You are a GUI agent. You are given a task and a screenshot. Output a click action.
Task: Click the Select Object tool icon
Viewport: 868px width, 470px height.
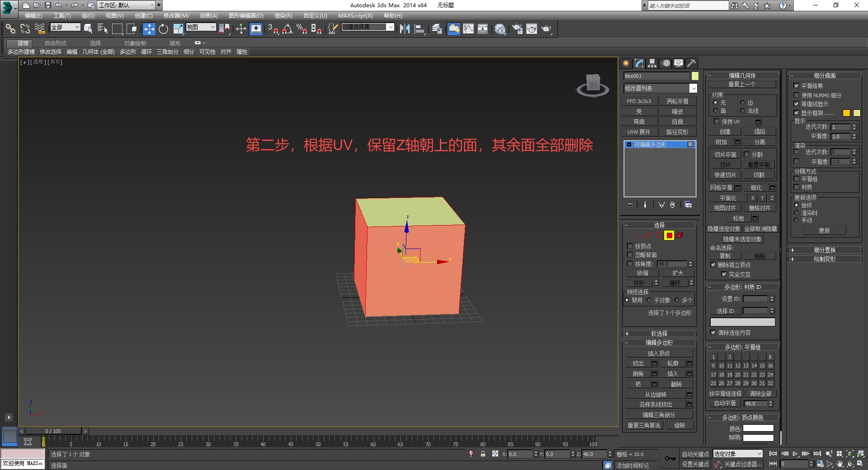88,29
